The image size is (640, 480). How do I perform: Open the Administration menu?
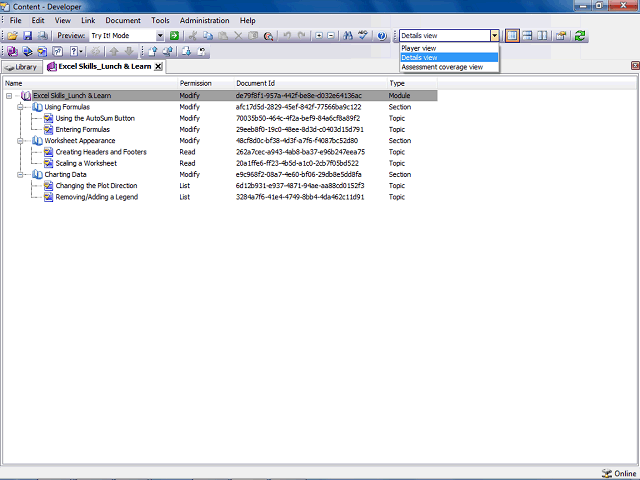tap(204, 20)
